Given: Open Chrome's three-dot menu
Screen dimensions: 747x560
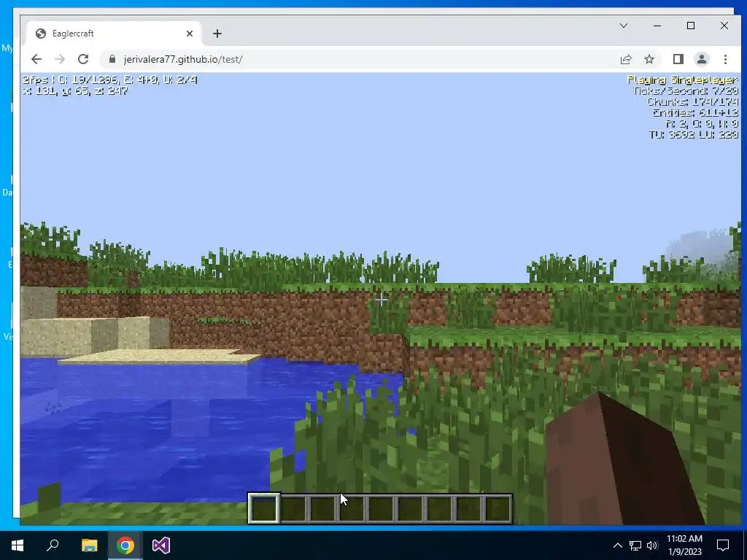Looking at the screenshot, I should [725, 59].
